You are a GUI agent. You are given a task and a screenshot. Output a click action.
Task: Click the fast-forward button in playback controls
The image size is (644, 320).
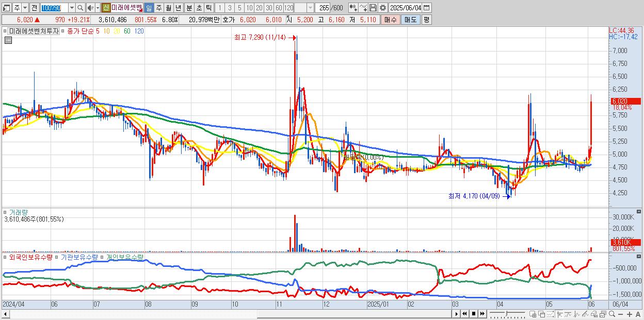(482, 314)
